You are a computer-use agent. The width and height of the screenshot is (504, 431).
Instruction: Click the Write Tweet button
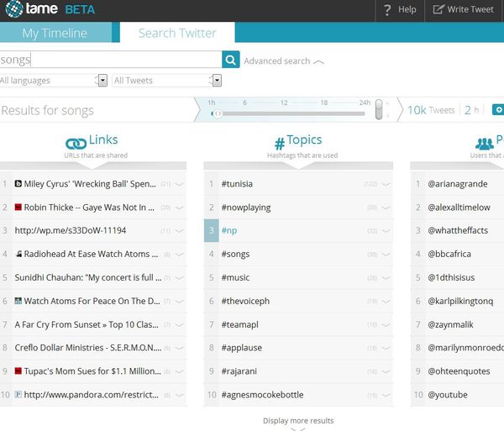click(x=463, y=10)
